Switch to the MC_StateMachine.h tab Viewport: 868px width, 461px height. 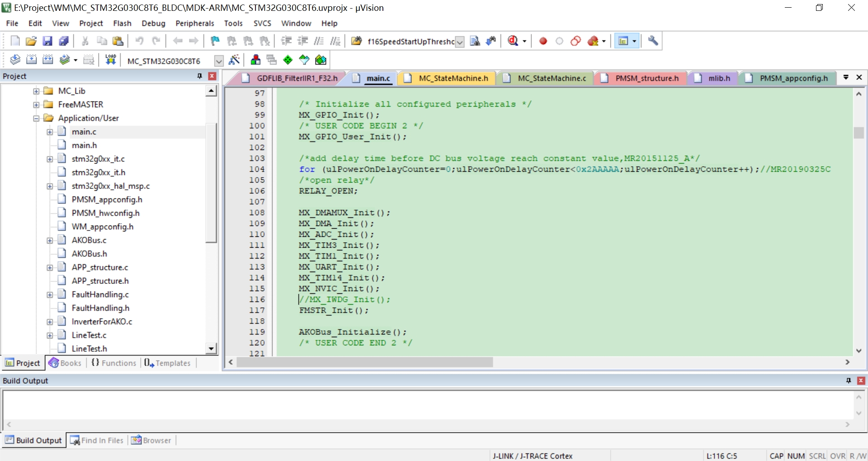(447, 78)
